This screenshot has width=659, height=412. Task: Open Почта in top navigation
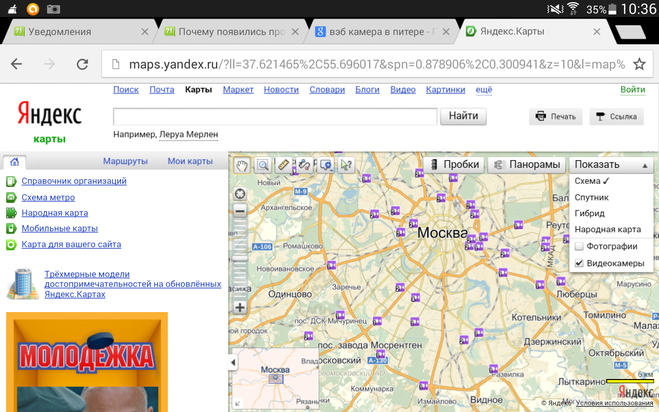pos(162,90)
